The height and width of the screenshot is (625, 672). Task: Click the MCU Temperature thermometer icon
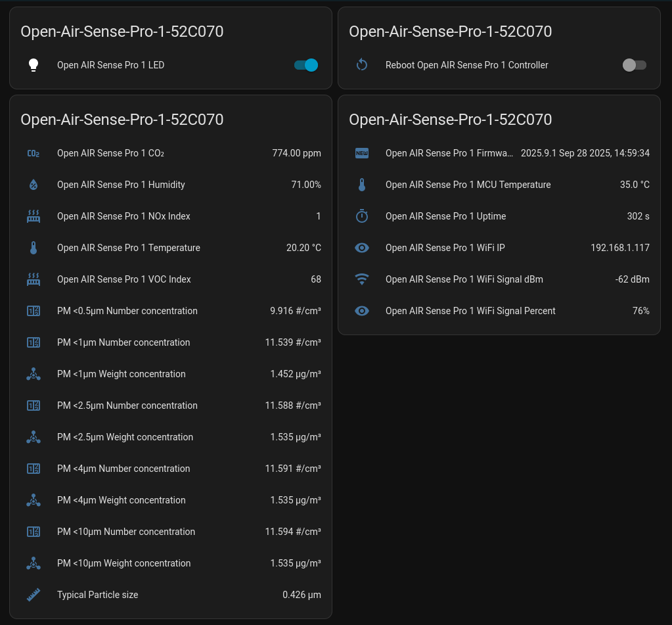point(362,185)
